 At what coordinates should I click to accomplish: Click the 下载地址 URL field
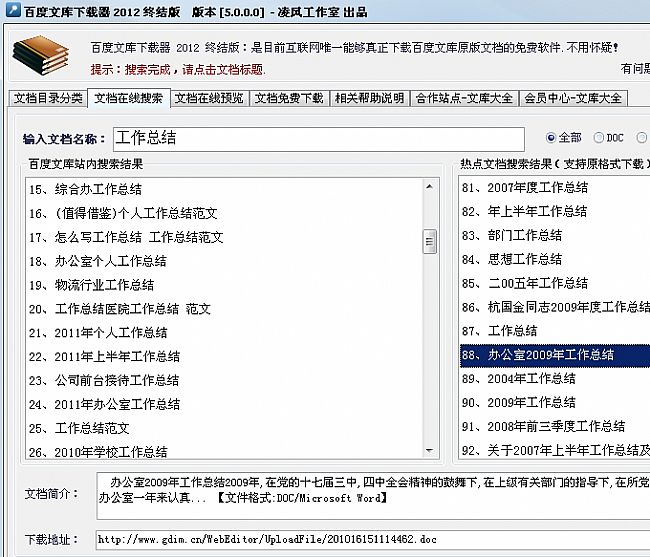click(370, 540)
